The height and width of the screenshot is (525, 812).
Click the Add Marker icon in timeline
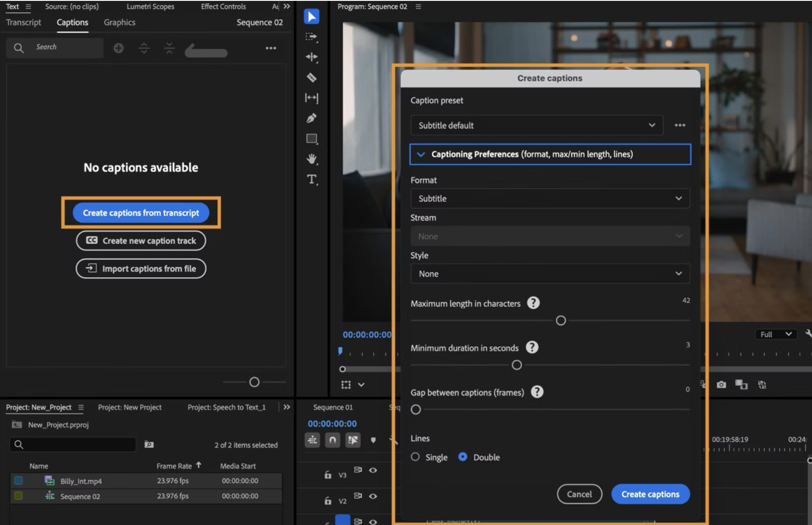click(373, 440)
